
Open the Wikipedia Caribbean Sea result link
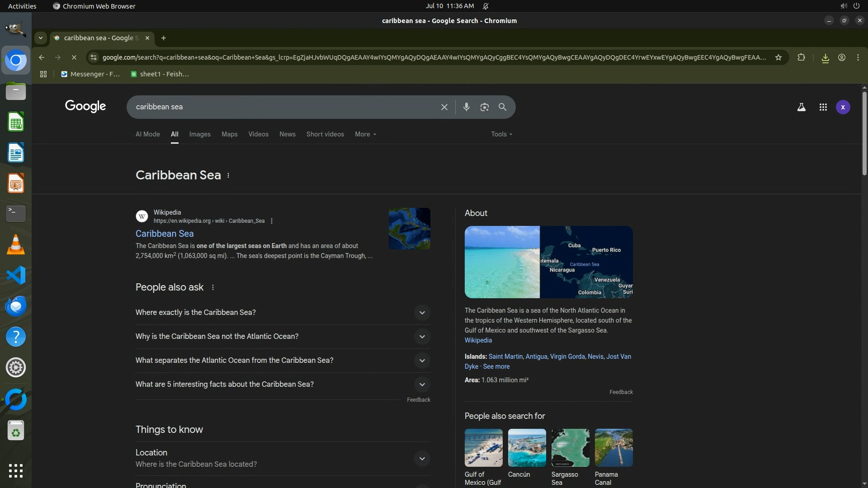point(165,234)
